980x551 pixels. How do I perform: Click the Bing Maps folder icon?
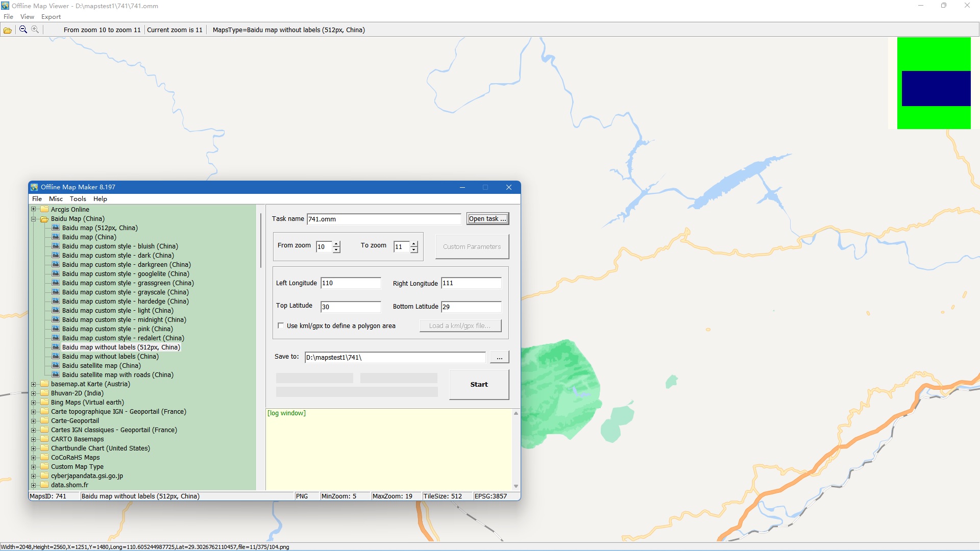tap(44, 402)
